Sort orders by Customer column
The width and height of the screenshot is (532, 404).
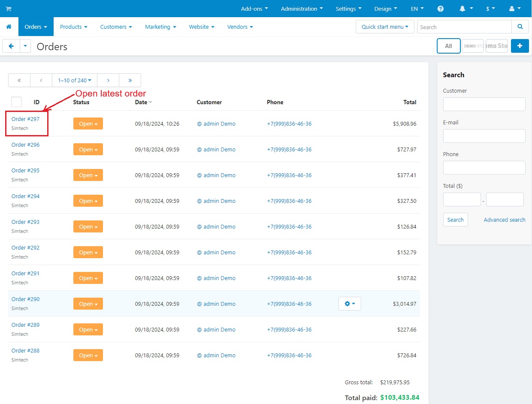[x=209, y=102]
